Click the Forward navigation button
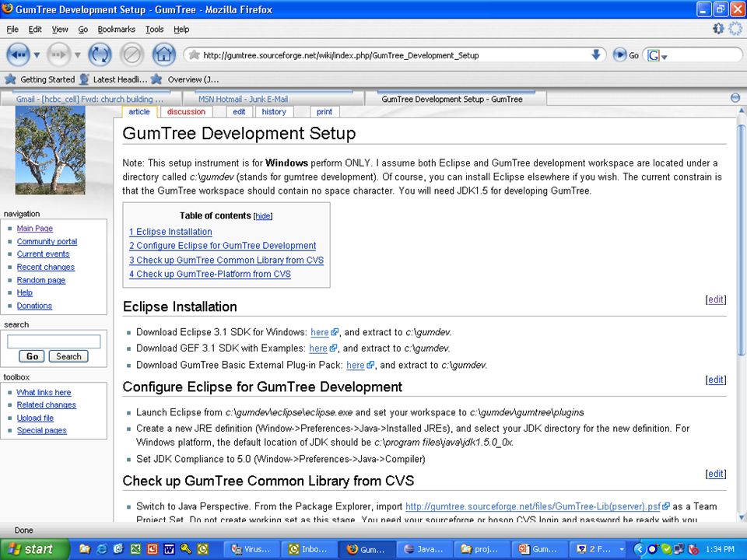Screen dimensions: 747x560 pos(58,54)
